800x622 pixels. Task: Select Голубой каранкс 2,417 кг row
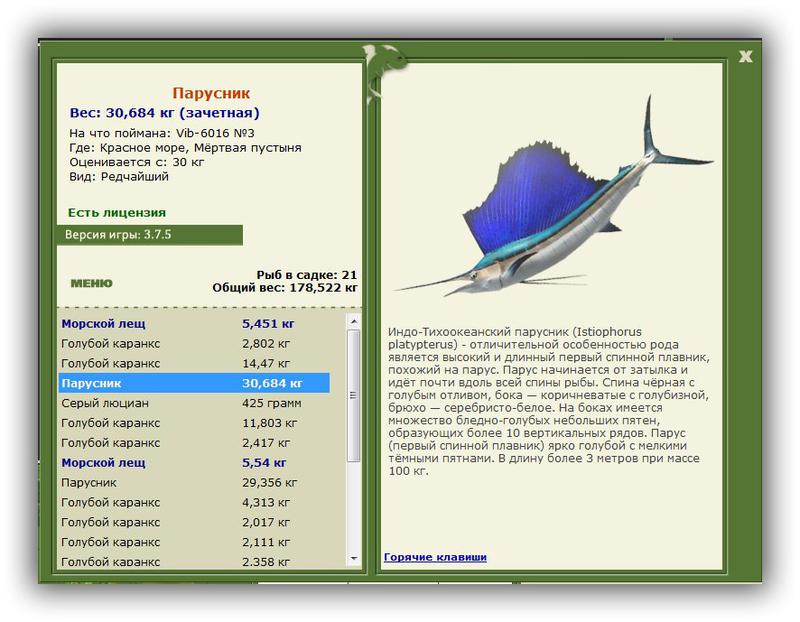[x=194, y=443]
